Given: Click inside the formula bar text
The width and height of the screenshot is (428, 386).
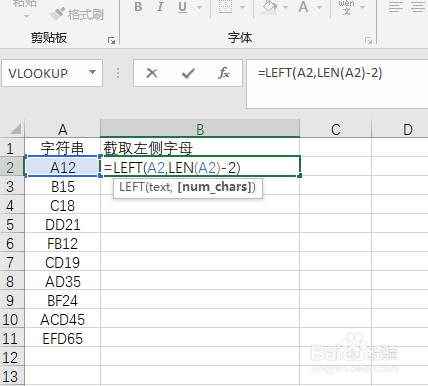Looking at the screenshot, I should 320,73.
